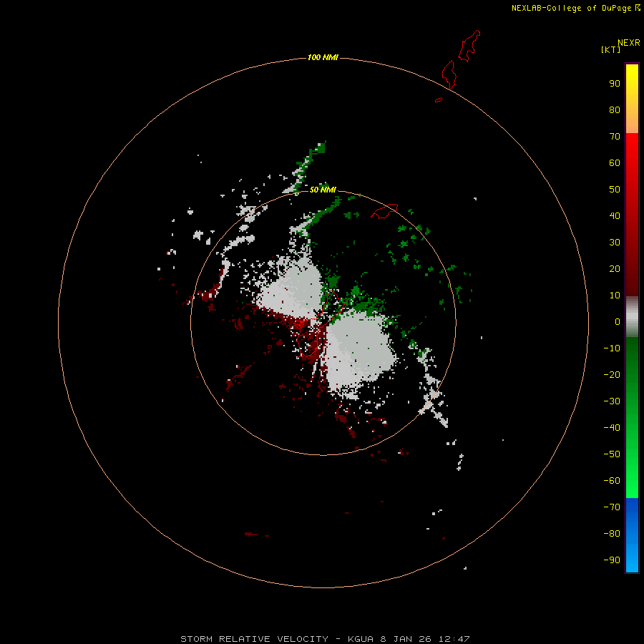The width and height of the screenshot is (644, 644).
Task: Click the blue bottom segment of color bar
Action: [632, 535]
